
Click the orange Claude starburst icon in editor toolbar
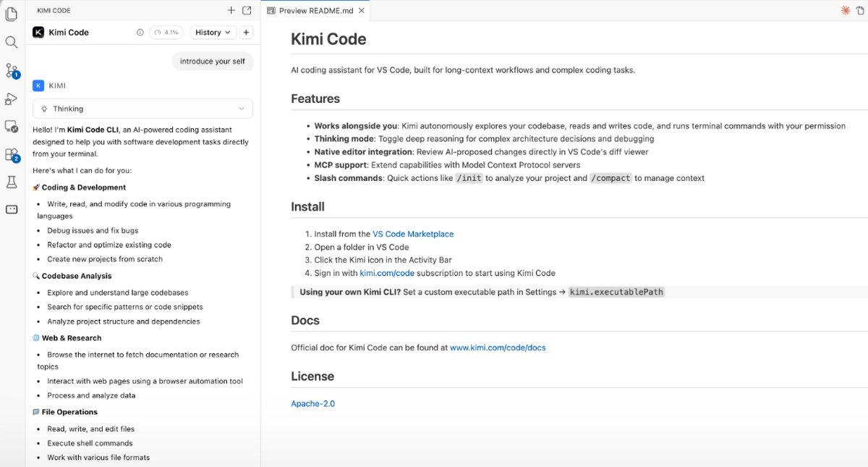coord(845,11)
